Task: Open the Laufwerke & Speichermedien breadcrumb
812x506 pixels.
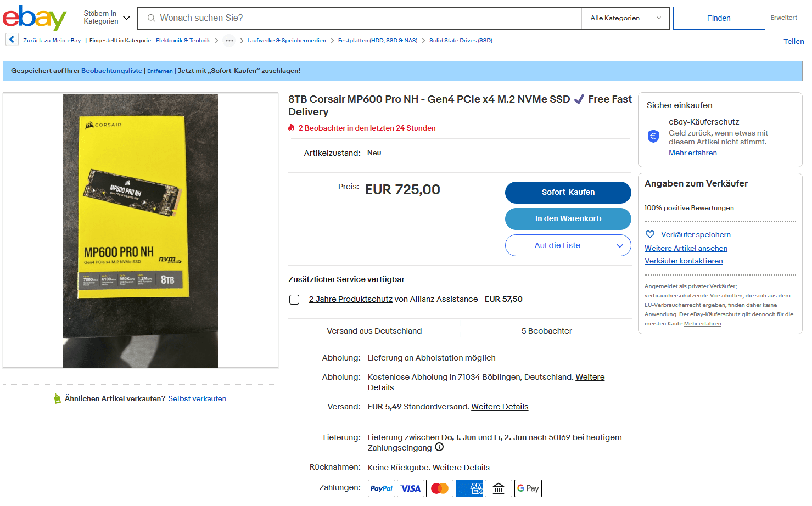Action: pyautogui.click(x=287, y=41)
